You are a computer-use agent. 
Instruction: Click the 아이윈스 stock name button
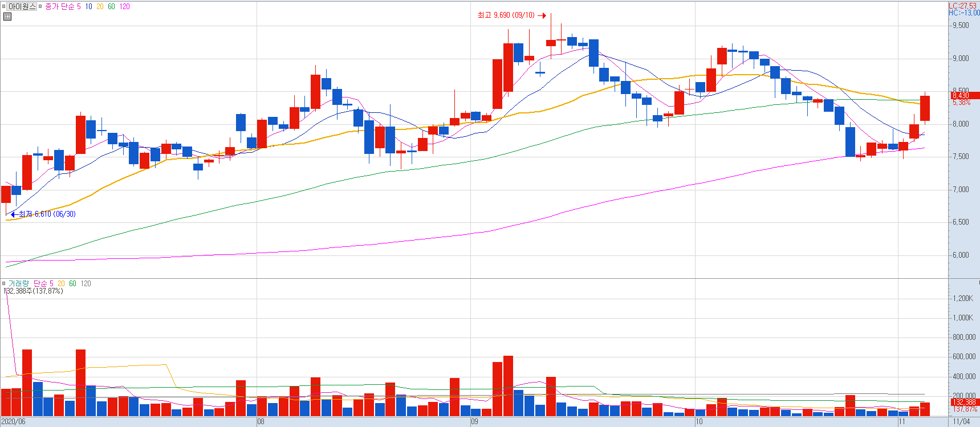click(x=22, y=7)
